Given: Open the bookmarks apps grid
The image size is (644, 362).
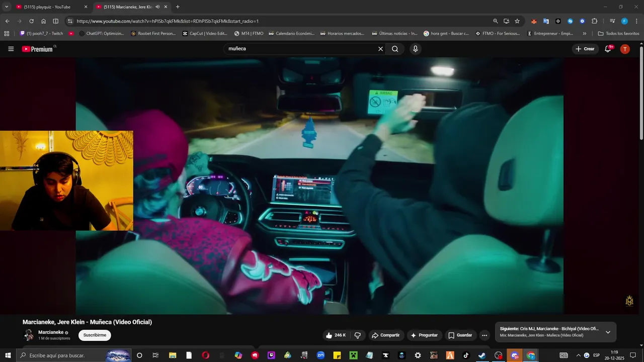Looking at the screenshot, I should tap(7, 34).
